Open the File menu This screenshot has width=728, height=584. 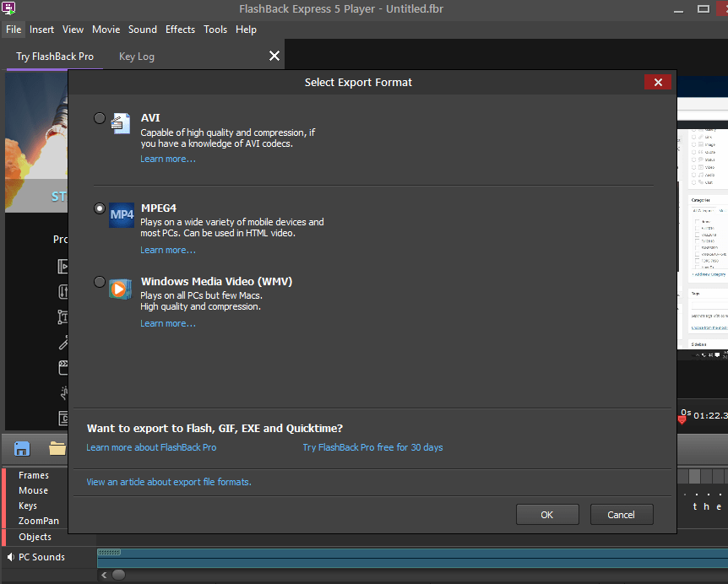(x=14, y=30)
